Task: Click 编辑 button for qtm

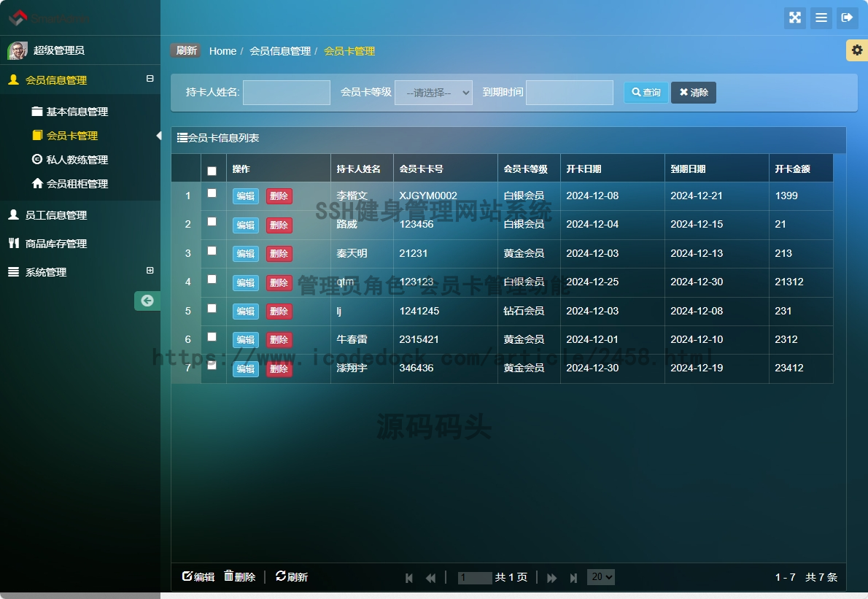Action: 245,283
